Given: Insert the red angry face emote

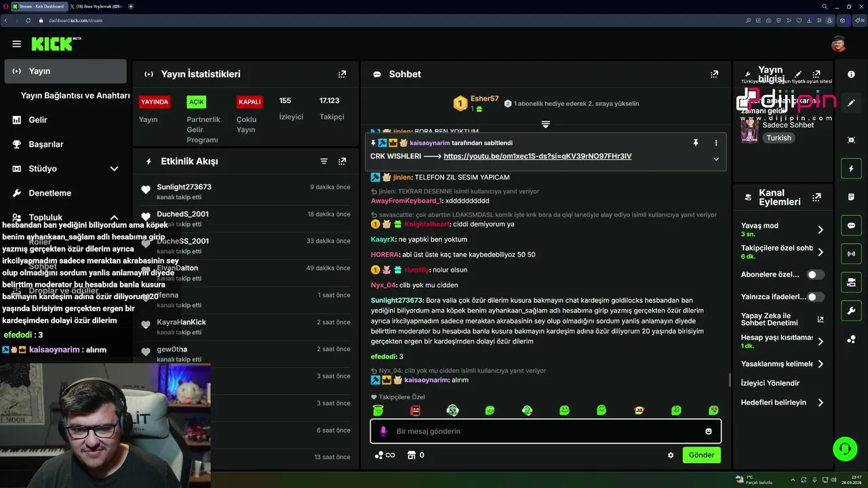Looking at the screenshot, I should (x=415, y=410).
